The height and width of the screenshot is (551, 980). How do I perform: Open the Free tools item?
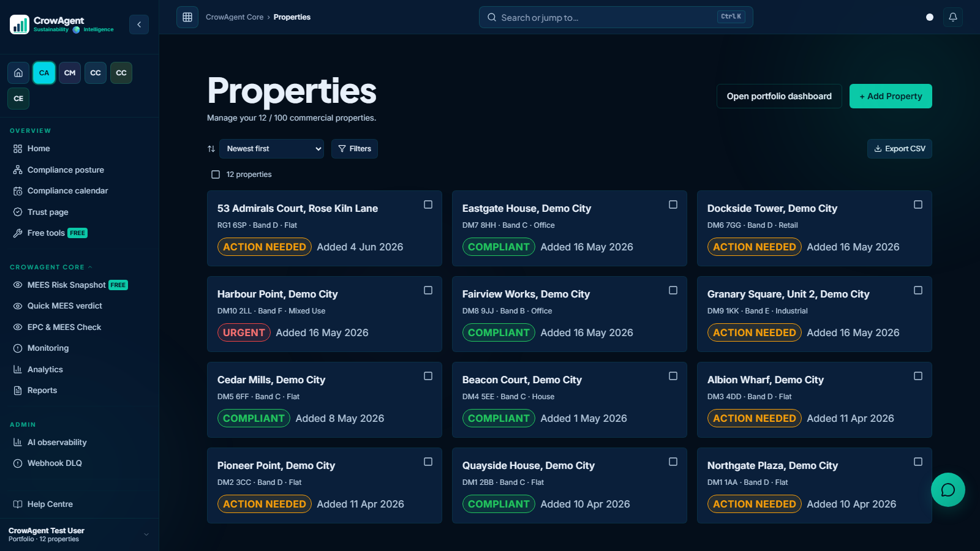pos(46,233)
